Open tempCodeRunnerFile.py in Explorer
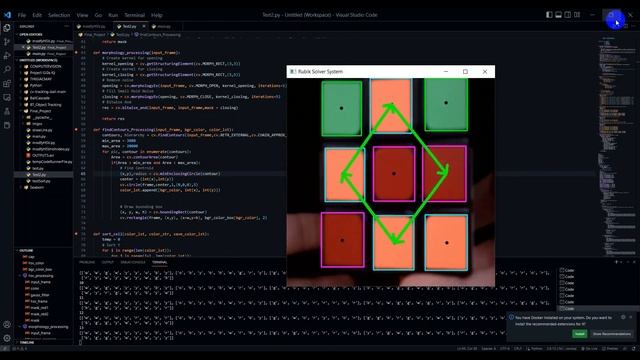640x360 pixels. [x=51, y=162]
